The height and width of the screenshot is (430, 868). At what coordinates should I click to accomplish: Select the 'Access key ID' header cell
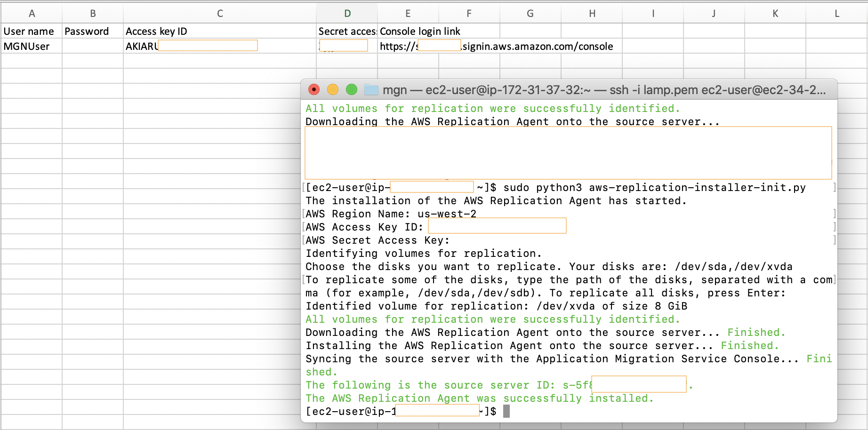[x=220, y=31]
